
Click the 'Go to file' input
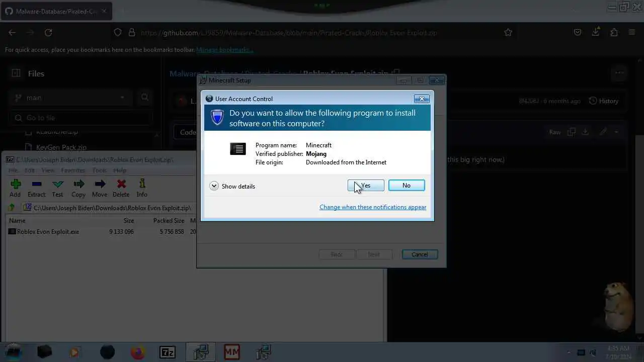click(x=80, y=118)
